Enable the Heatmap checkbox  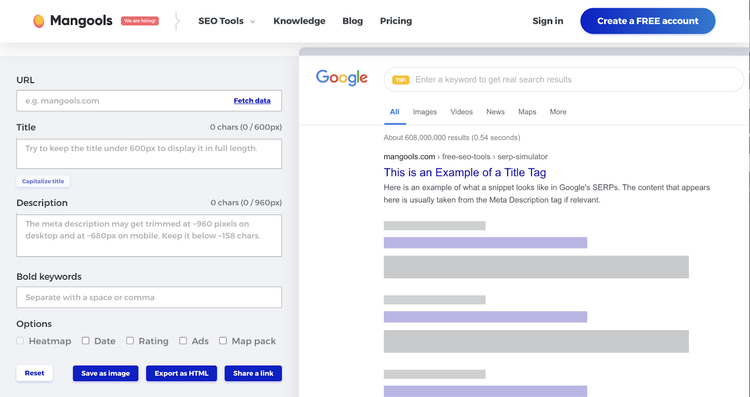20,341
